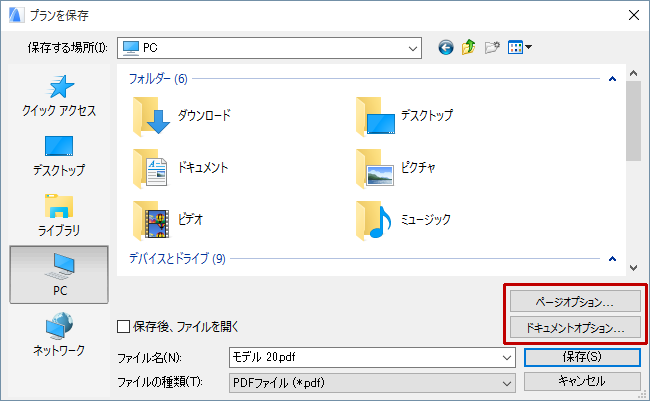
Task: Open the Videos folder icon
Action: (x=151, y=220)
